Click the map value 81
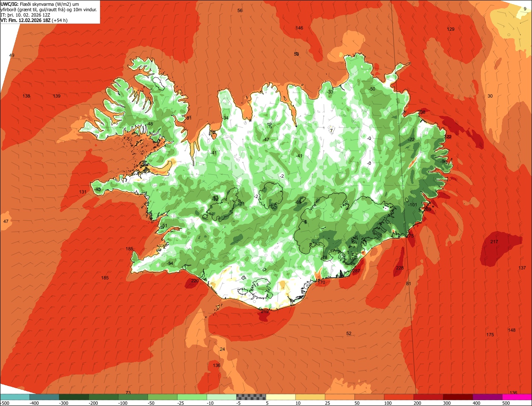532x406 pixels. [x=408, y=284]
